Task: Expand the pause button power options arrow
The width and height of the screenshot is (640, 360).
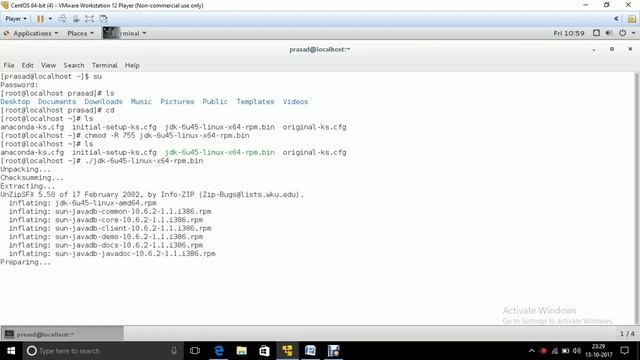Action: coord(50,19)
